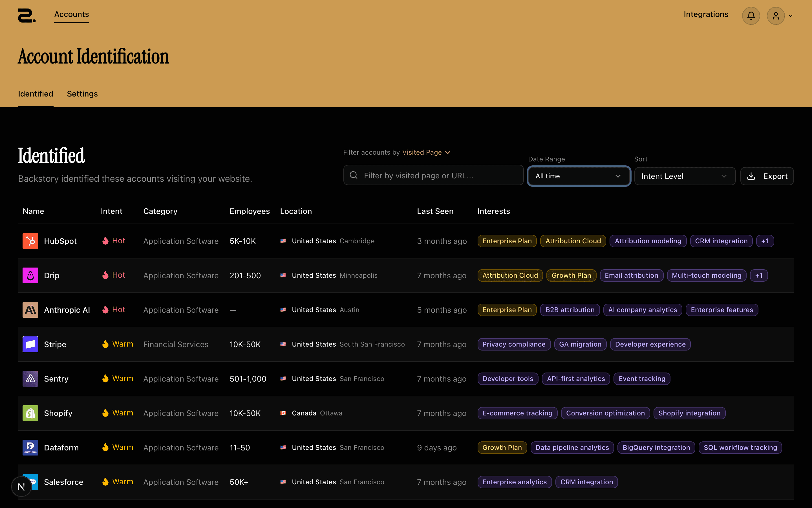Click the Warm flame icon for Salesforce
The height and width of the screenshot is (508, 812).
[x=105, y=482]
